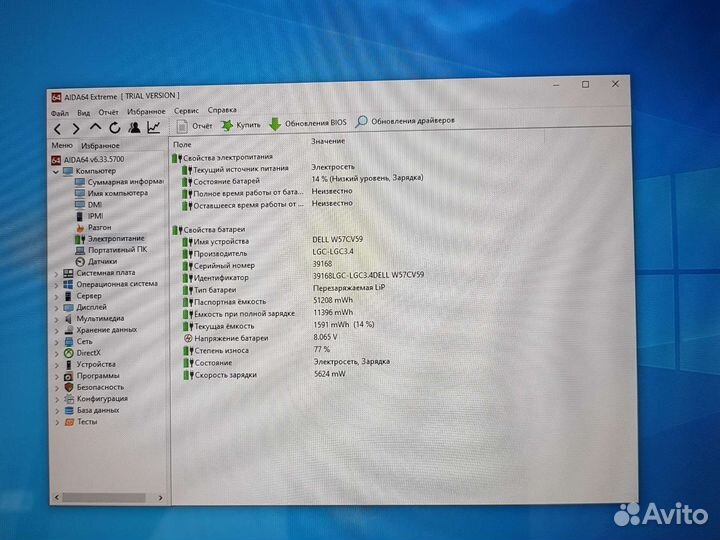Click the Безопасность shield icon
This screenshot has height=540, width=720.
[x=68, y=388]
